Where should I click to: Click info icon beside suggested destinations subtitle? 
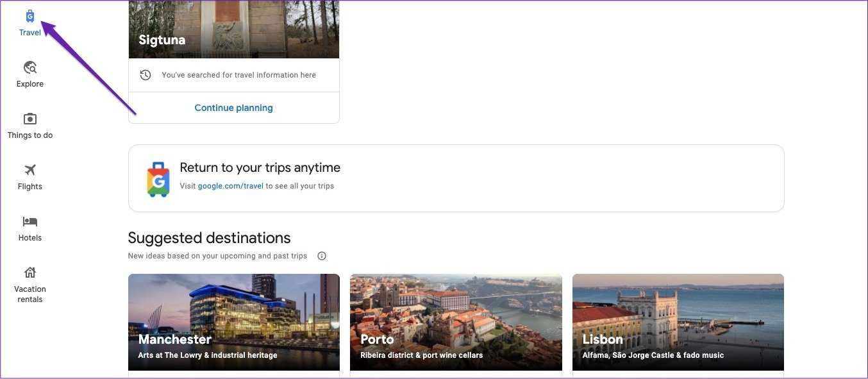coord(322,256)
